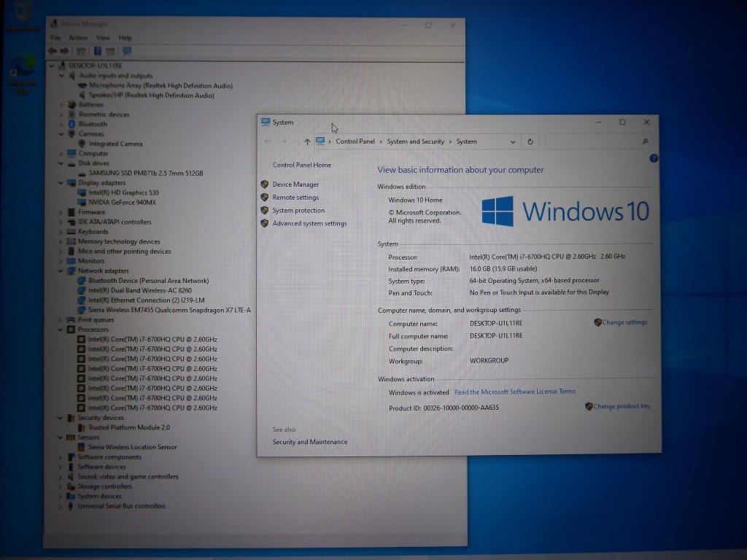Image resolution: width=747 pixels, height=560 pixels.
Task: Select Storage controllers category
Action: [x=105, y=486]
